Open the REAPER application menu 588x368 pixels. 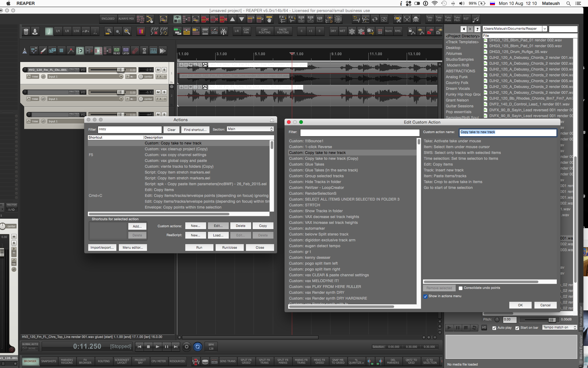[x=25, y=3]
